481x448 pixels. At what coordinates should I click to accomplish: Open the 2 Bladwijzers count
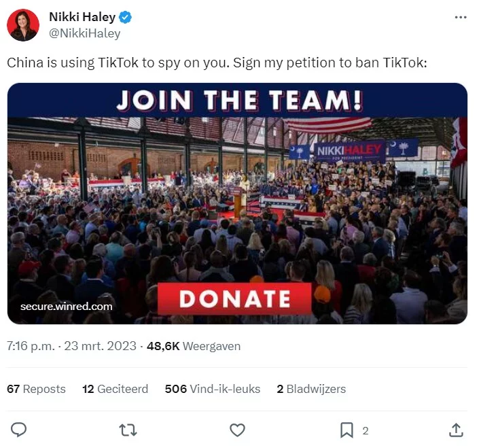point(311,389)
